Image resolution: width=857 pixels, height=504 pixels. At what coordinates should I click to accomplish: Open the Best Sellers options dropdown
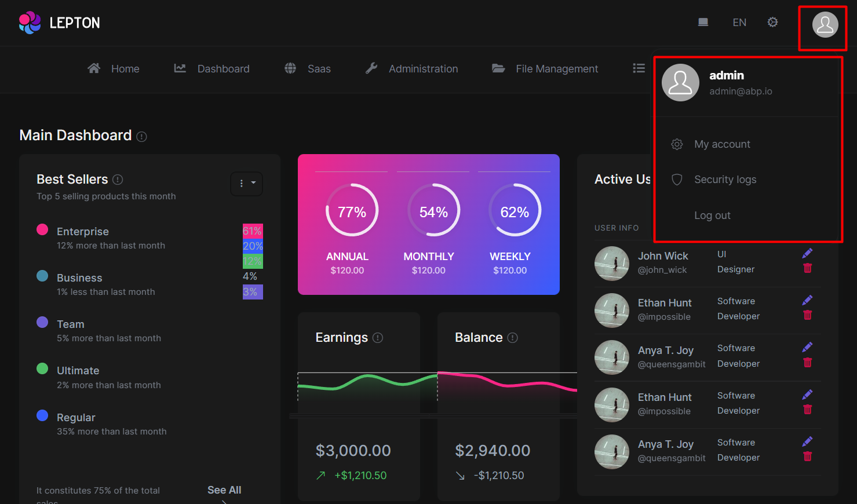(x=246, y=184)
